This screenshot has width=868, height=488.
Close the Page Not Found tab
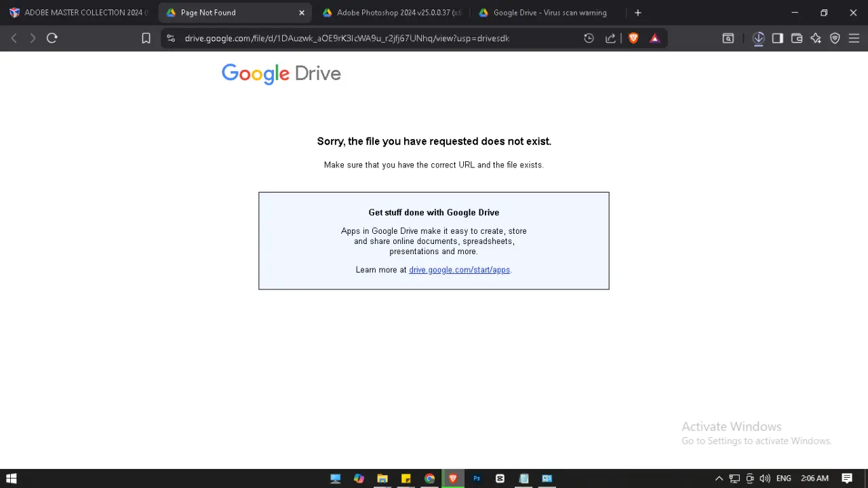click(x=302, y=13)
